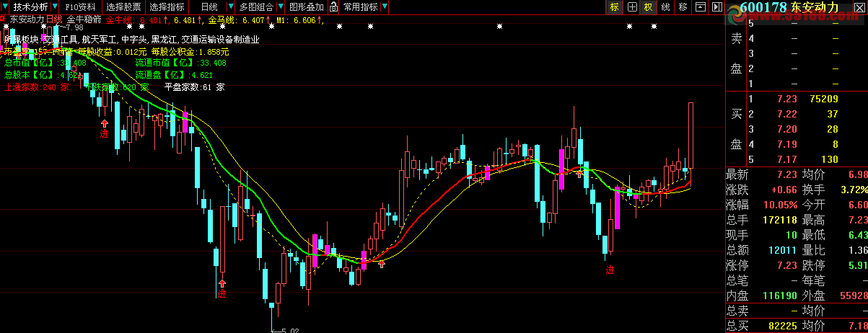Toggle the 权 rights-adjust button

(x=649, y=6)
